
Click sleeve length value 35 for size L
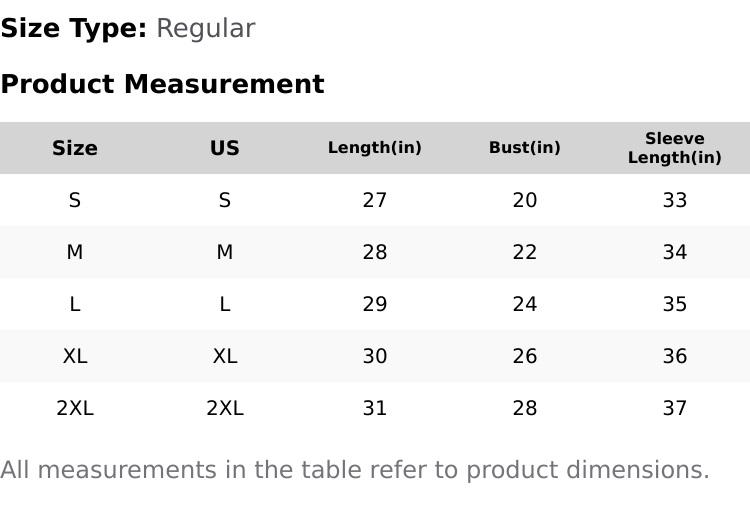pyautogui.click(x=675, y=304)
